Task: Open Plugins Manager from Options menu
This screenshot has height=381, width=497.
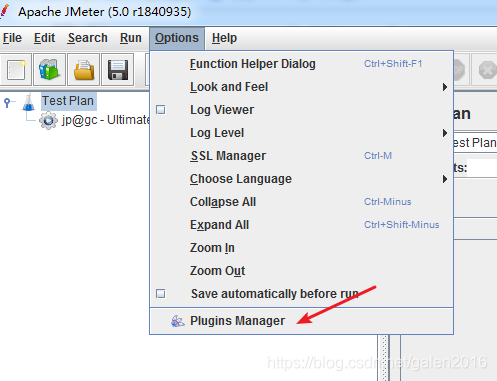Action: click(x=301, y=321)
